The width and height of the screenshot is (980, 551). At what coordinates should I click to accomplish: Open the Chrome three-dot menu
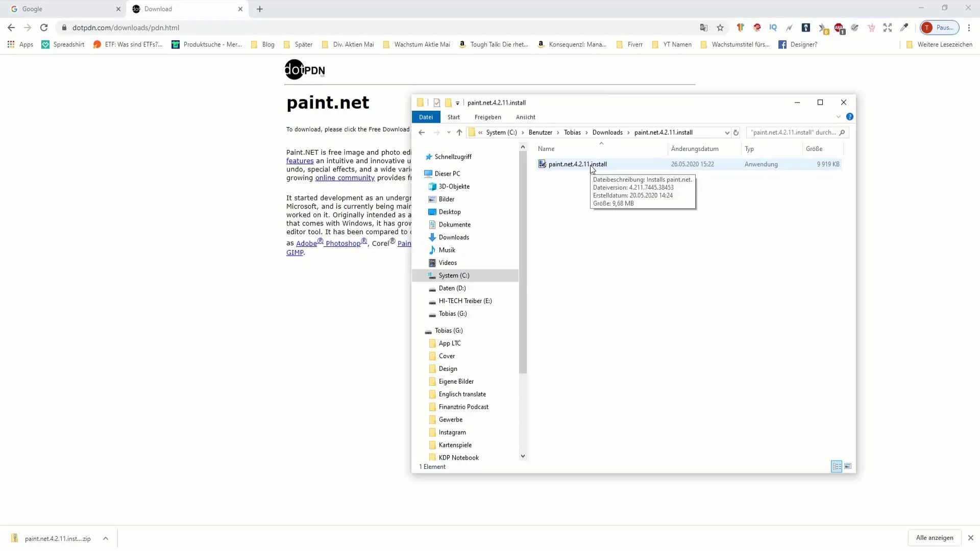pos(969,28)
